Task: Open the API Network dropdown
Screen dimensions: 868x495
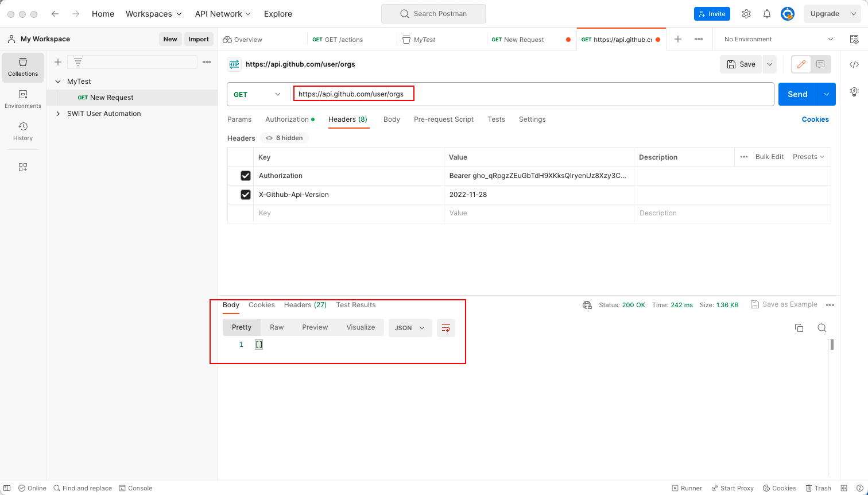Action: [x=223, y=14]
